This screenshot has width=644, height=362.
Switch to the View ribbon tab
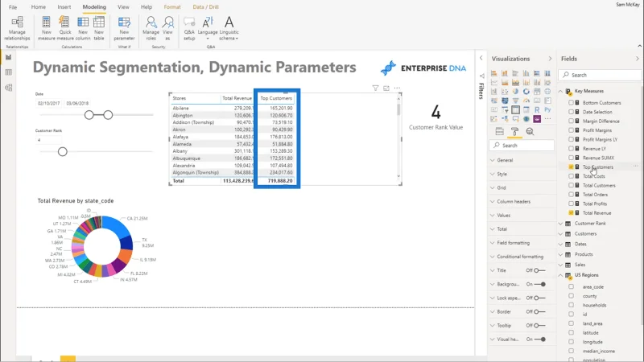(x=123, y=7)
